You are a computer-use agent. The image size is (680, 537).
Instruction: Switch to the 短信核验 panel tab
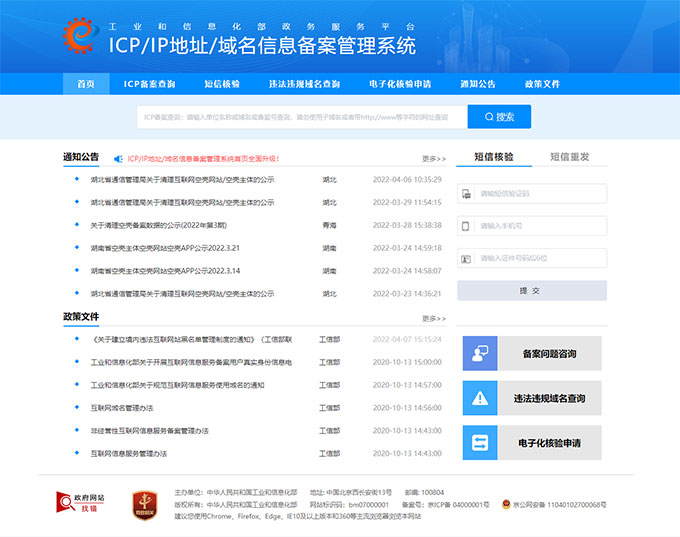(x=494, y=157)
